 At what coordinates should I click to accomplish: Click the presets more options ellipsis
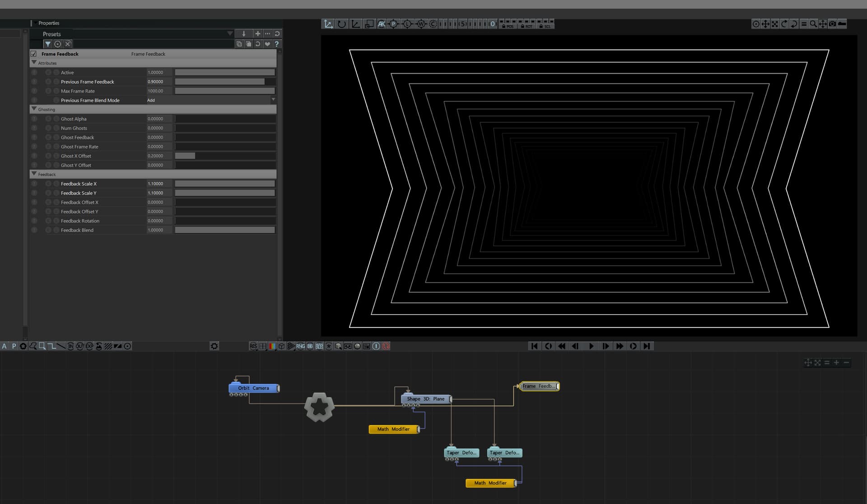pos(268,33)
